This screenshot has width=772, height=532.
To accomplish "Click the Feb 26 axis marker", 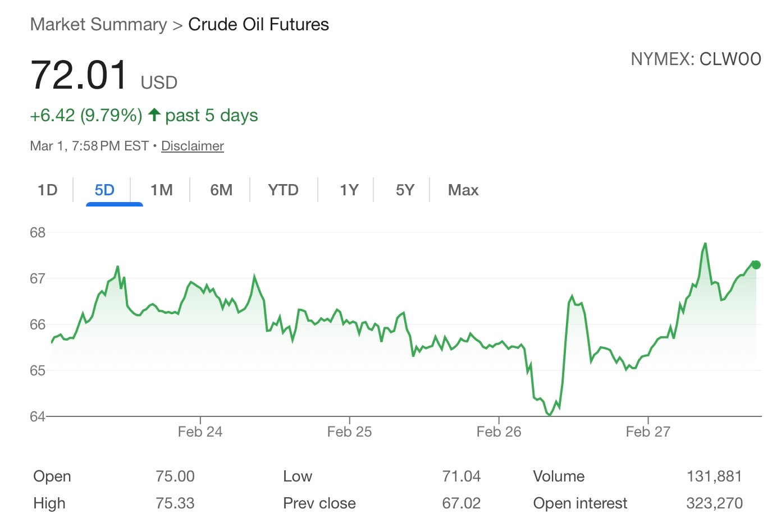I will (x=499, y=432).
